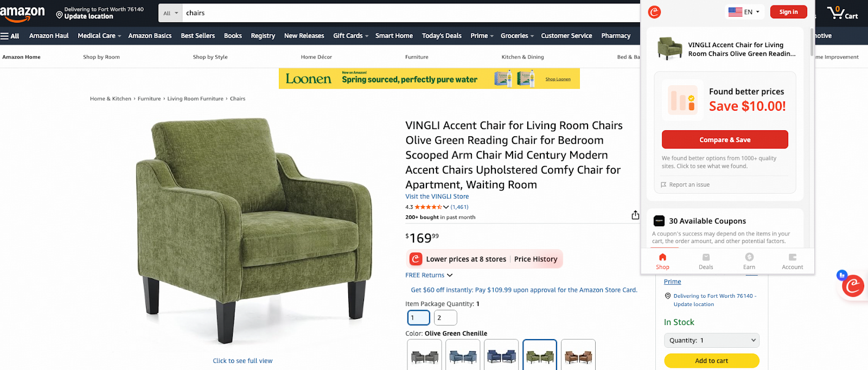Choose the brown chair color swatch
Viewport: 868px width, 370px height.
[578, 355]
